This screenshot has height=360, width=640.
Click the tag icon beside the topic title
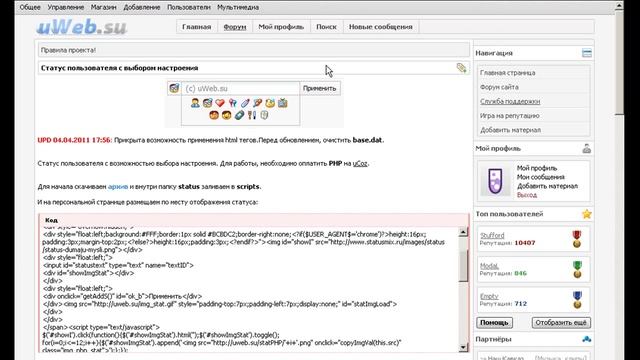(x=461, y=68)
